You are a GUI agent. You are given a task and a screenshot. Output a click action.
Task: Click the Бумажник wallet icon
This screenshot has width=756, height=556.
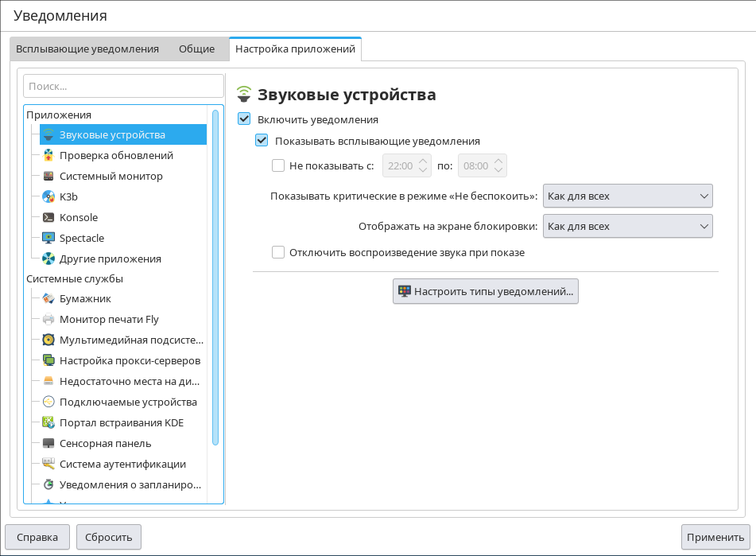coord(48,298)
